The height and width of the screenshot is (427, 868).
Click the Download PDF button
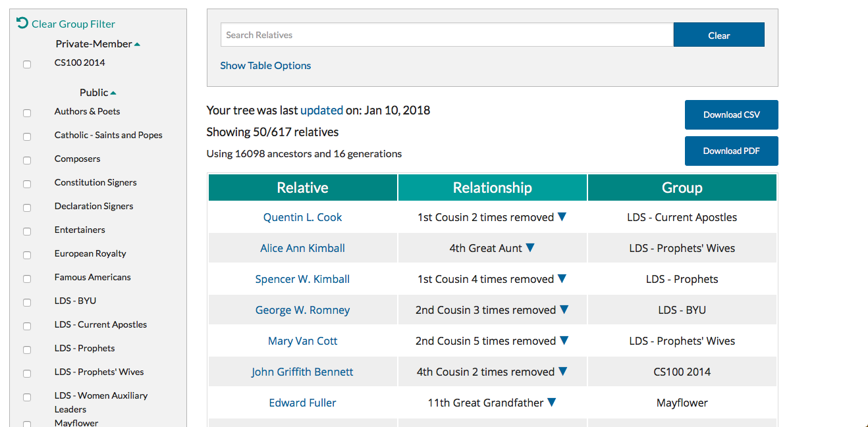[731, 151]
